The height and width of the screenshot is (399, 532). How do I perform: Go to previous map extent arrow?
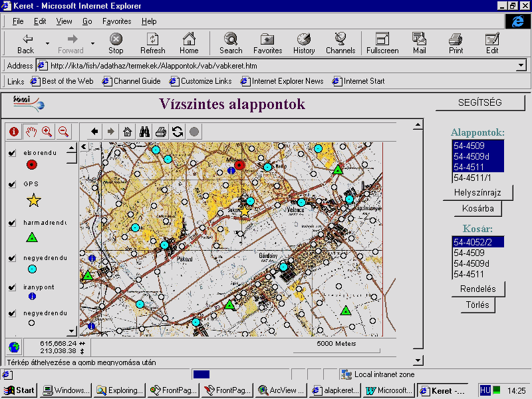[x=94, y=132]
